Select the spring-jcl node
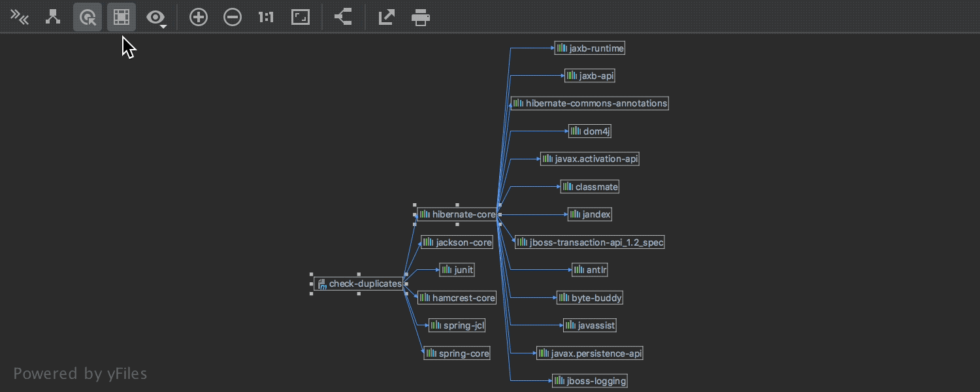The height and width of the screenshot is (392, 980). pyautogui.click(x=457, y=325)
